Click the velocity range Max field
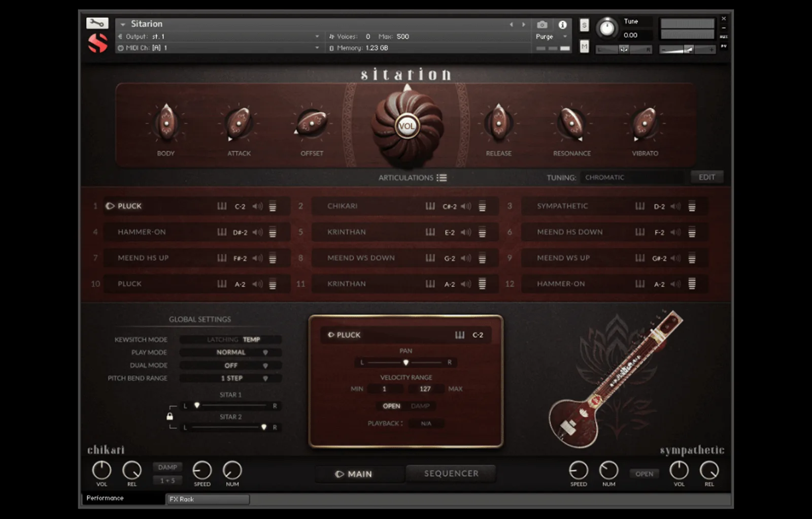 (425, 389)
